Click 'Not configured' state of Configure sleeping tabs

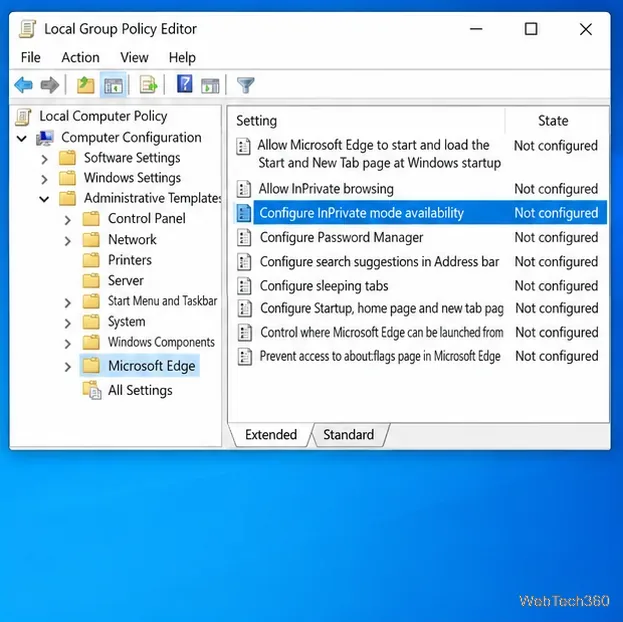click(x=556, y=286)
